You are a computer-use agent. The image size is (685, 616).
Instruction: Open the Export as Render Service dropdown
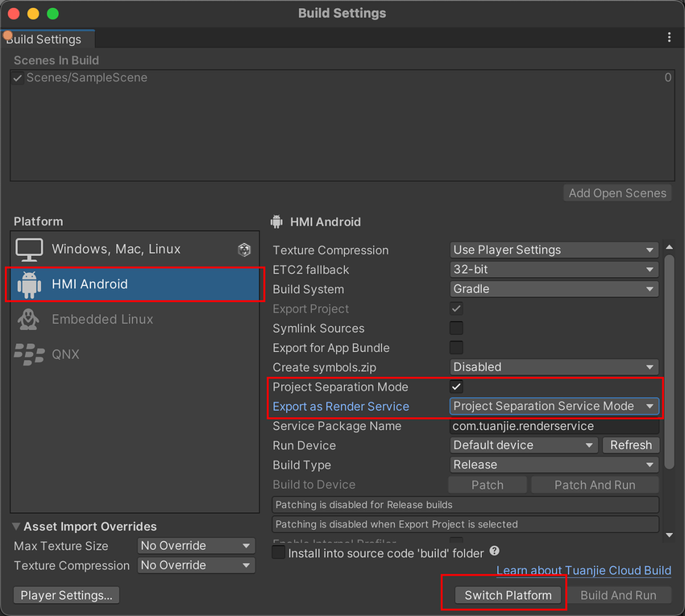(x=554, y=407)
